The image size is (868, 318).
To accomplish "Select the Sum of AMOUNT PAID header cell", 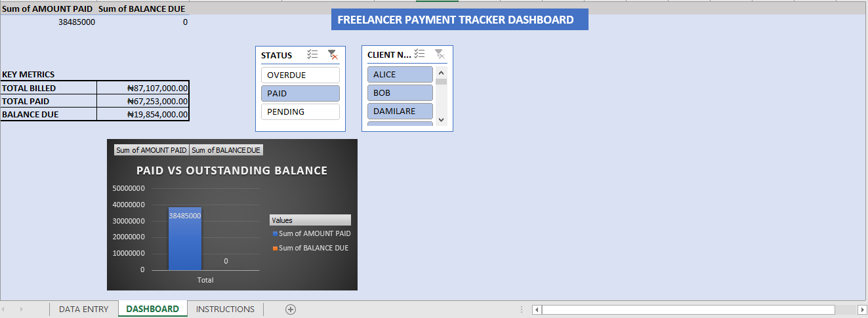I will click(x=49, y=9).
